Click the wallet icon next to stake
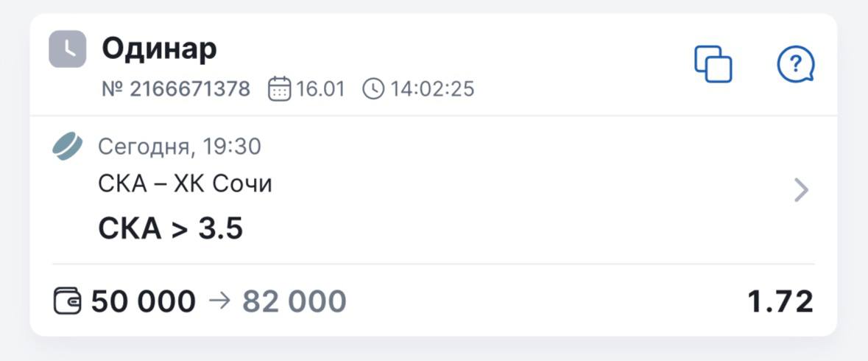The width and height of the screenshot is (868, 361). (68, 301)
